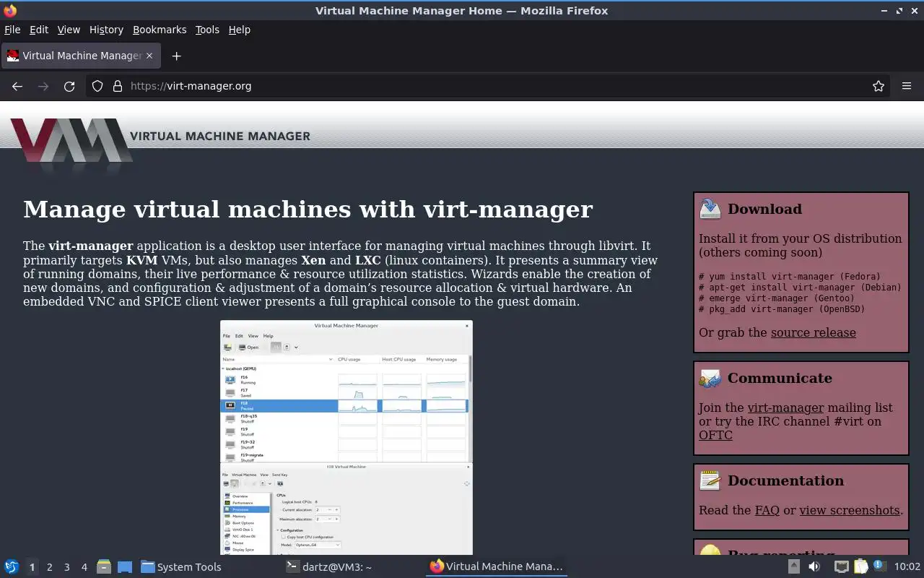Open the FAQ link
The height and width of the screenshot is (578, 924).
767,511
